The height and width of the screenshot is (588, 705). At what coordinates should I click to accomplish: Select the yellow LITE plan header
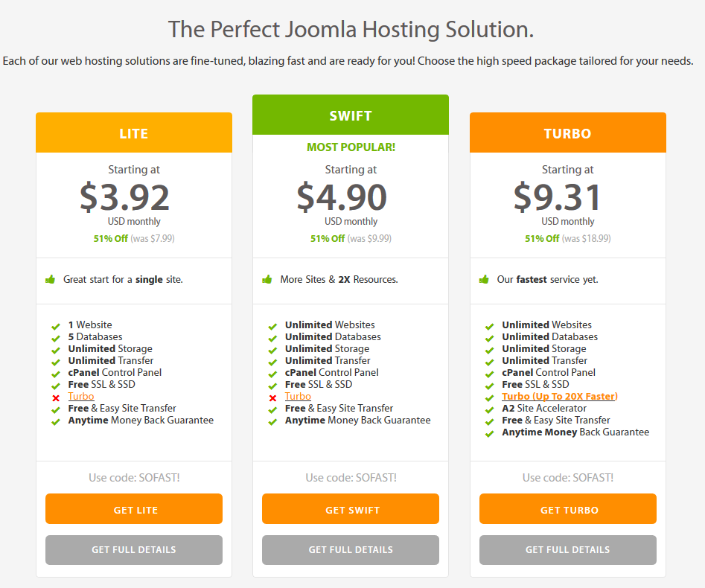(x=134, y=132)
